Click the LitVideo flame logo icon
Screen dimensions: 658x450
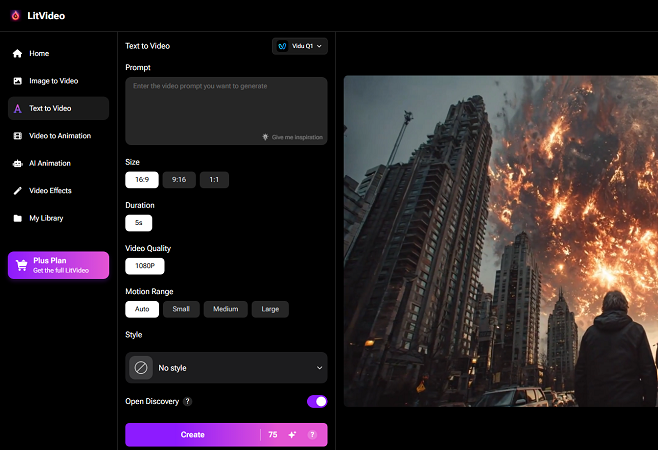tap(14, 14)
